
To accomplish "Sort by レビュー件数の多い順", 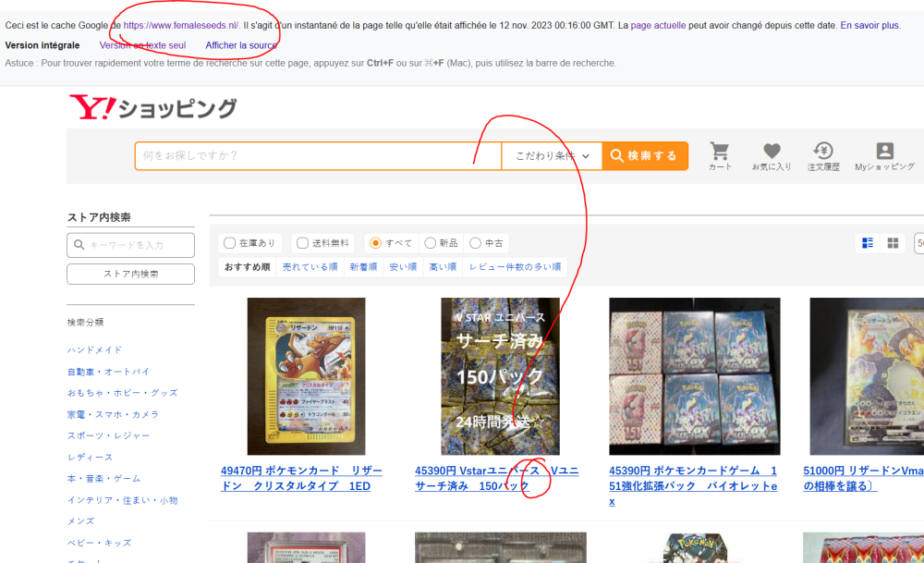I will tap(515, 267).
